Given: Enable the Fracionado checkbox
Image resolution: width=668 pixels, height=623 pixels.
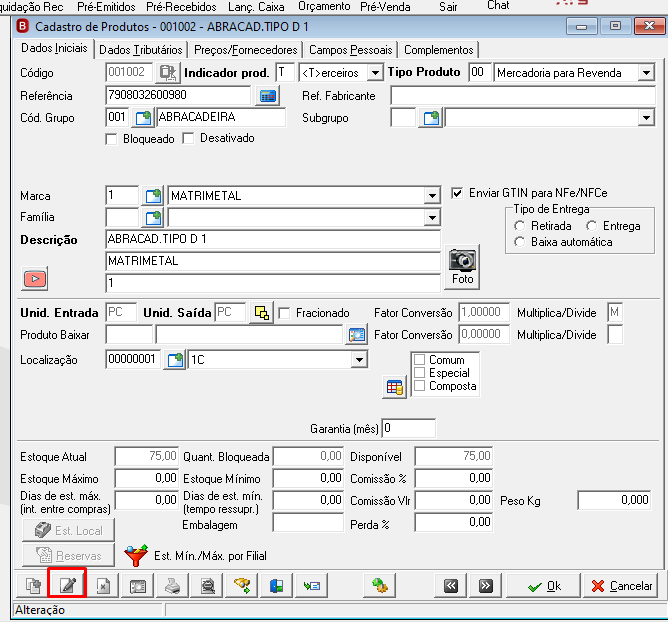Looking at the screenshot, I should [x=284, y=313].
